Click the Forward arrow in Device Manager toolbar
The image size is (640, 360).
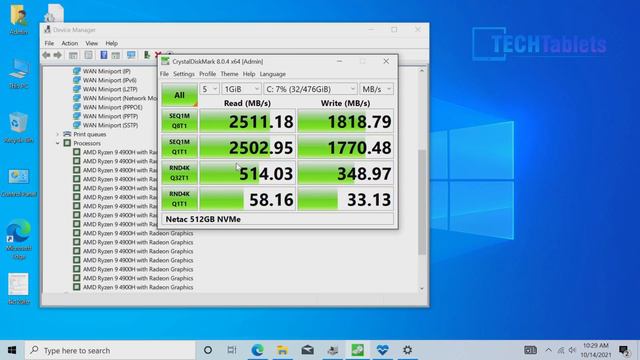click(x=58, y=55)
